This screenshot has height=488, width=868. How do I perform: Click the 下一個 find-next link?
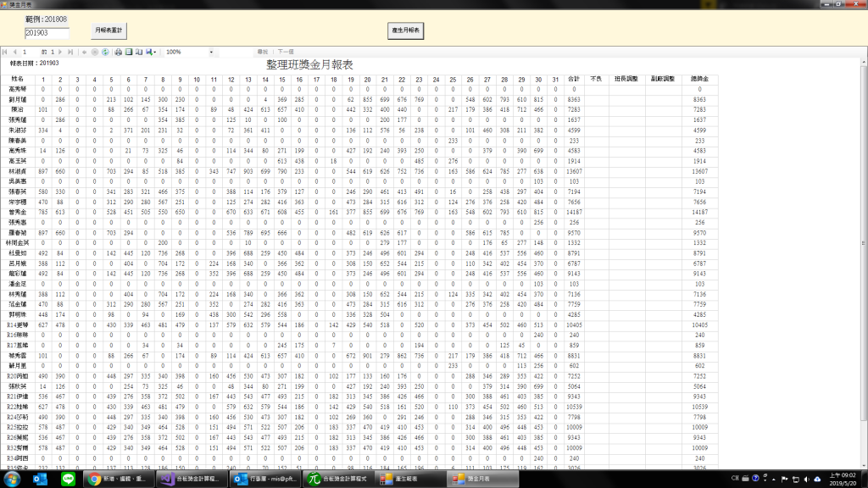click(286, 52)
